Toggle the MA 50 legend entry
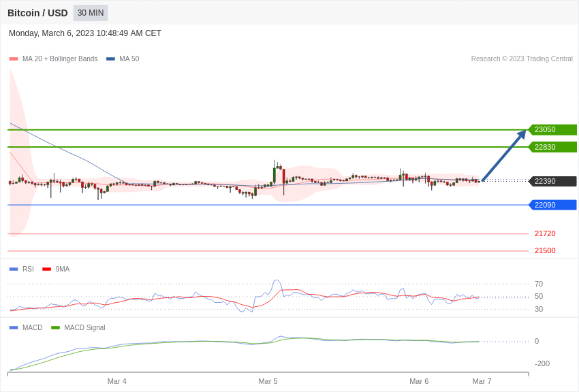579x392 pixels. coord(123,59)
